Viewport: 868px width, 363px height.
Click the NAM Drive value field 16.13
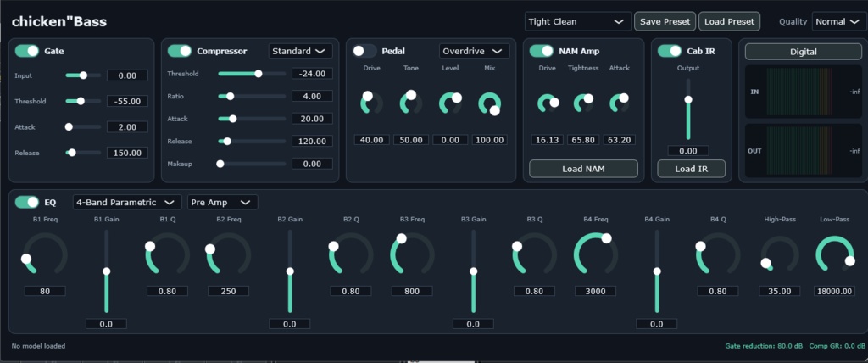[x=547, y=140]
